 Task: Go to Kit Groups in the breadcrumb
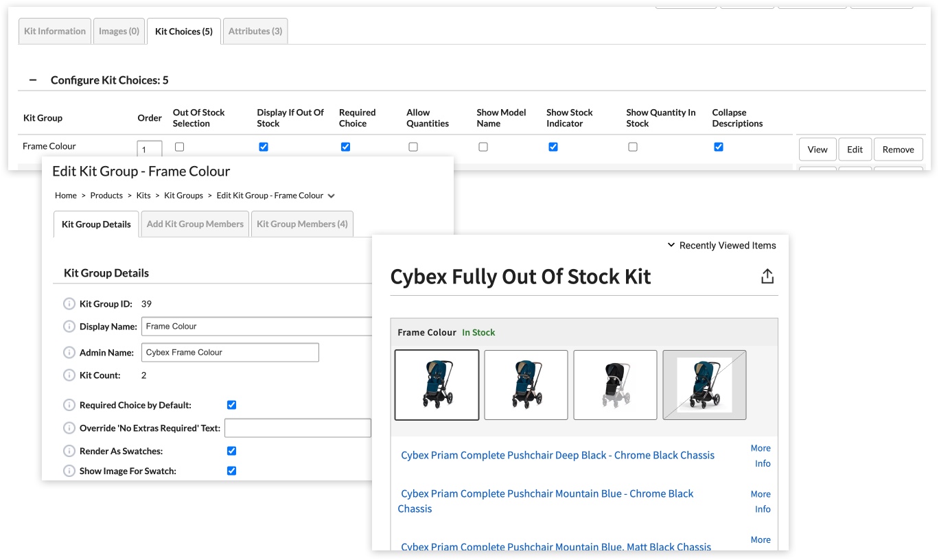[183, 196]
